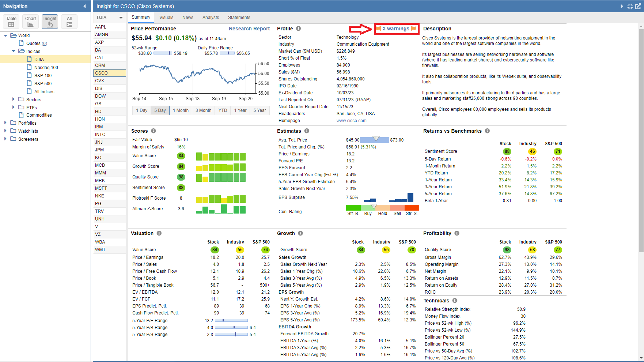Collapse the World tree node

[5, 35]
